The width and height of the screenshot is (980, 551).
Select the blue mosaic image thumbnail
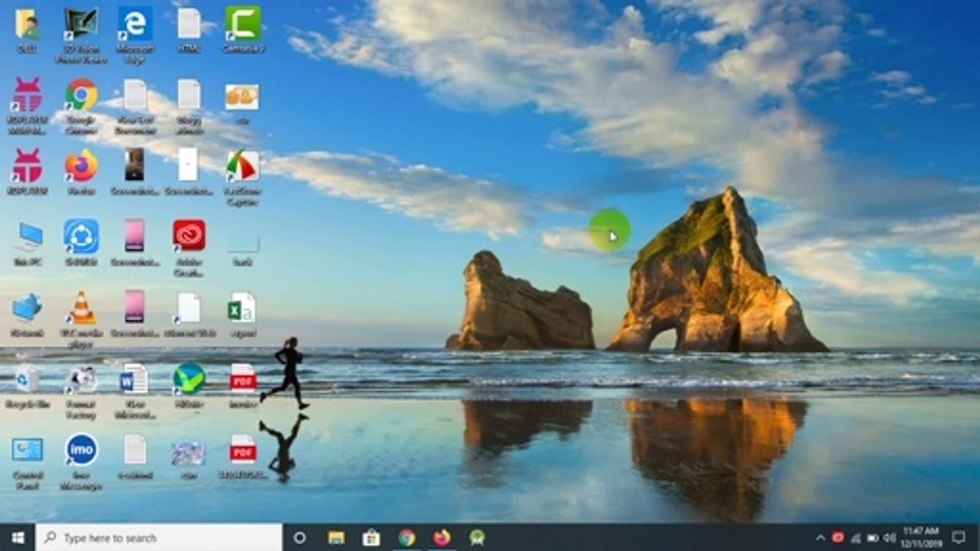coord(188,453)
